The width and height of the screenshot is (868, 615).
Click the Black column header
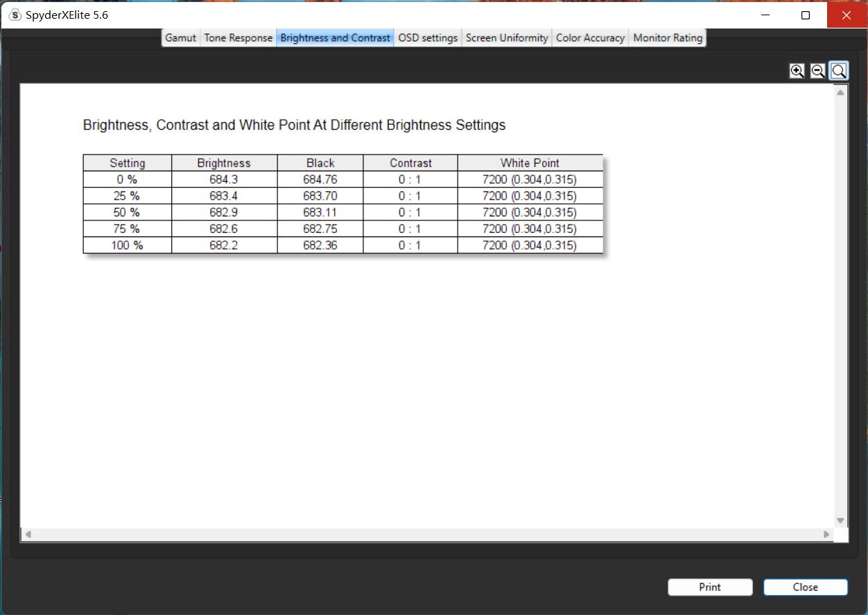(320, 163)
